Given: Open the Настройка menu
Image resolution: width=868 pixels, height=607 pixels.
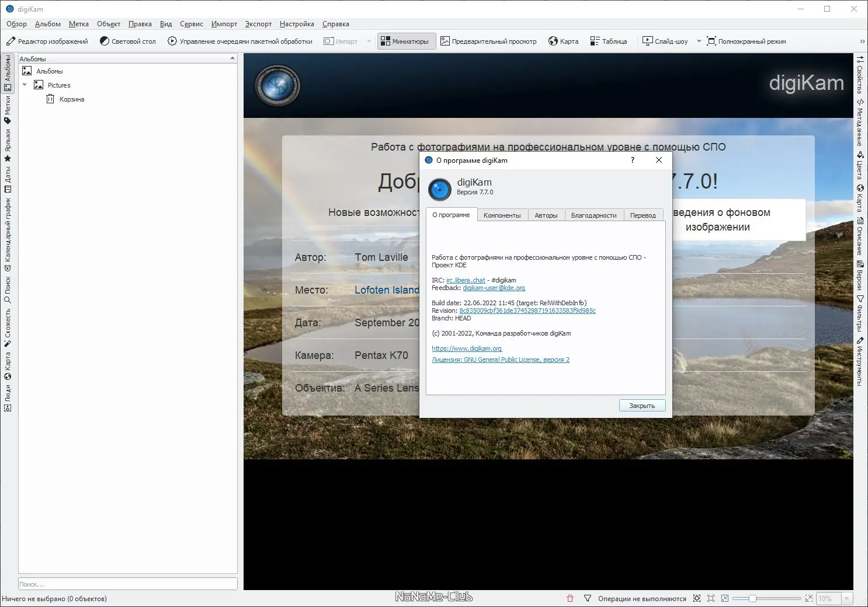Looking at the screenshot, I should [x=297, y=24].
